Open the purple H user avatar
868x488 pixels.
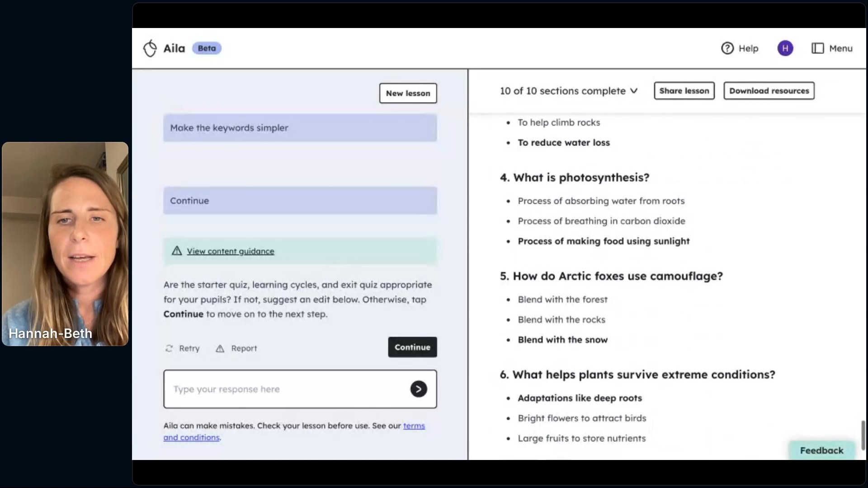785,48
